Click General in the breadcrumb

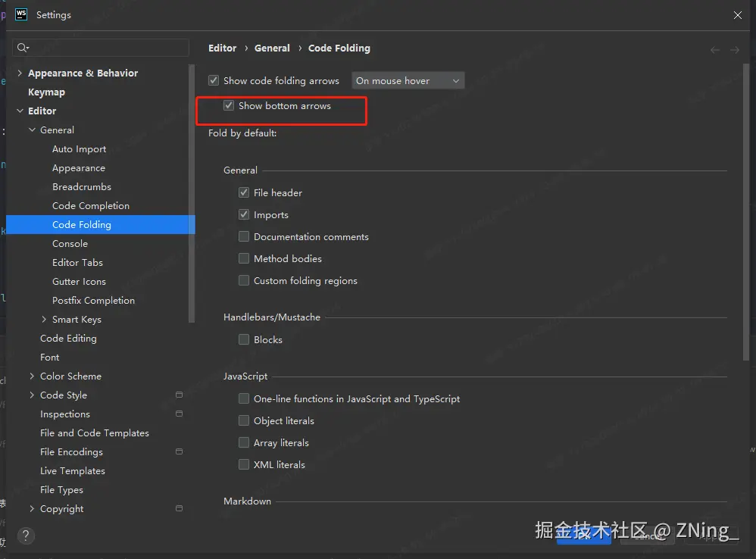click(x=272, y=48)
